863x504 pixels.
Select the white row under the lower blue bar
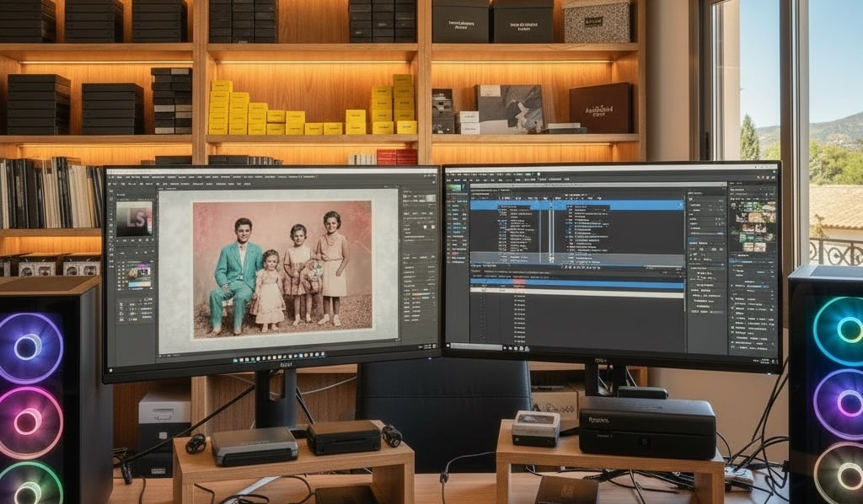(576, 294)
